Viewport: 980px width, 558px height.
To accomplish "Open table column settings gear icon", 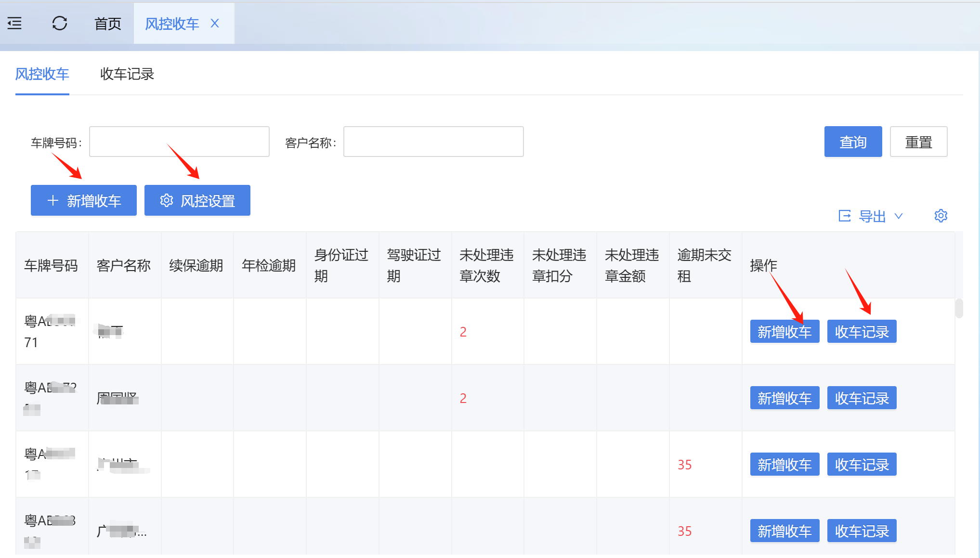I will [941, 216].
